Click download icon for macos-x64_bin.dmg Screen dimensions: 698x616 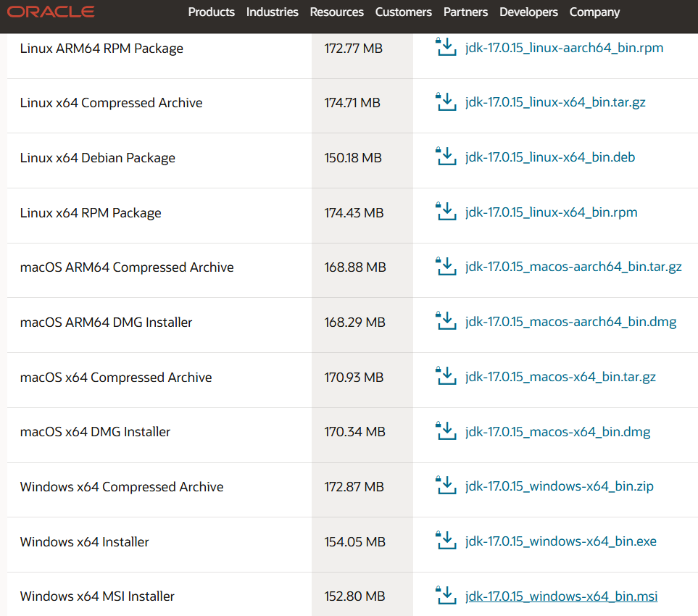446,431
